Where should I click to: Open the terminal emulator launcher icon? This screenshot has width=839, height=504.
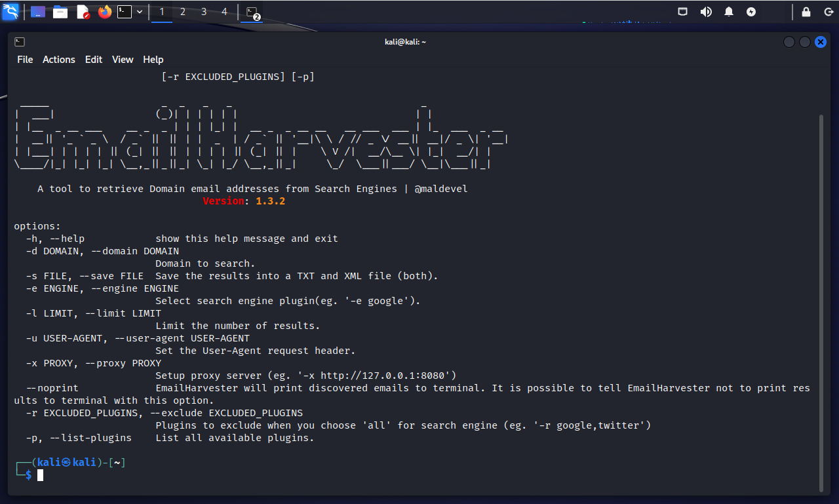pos(125,12)
